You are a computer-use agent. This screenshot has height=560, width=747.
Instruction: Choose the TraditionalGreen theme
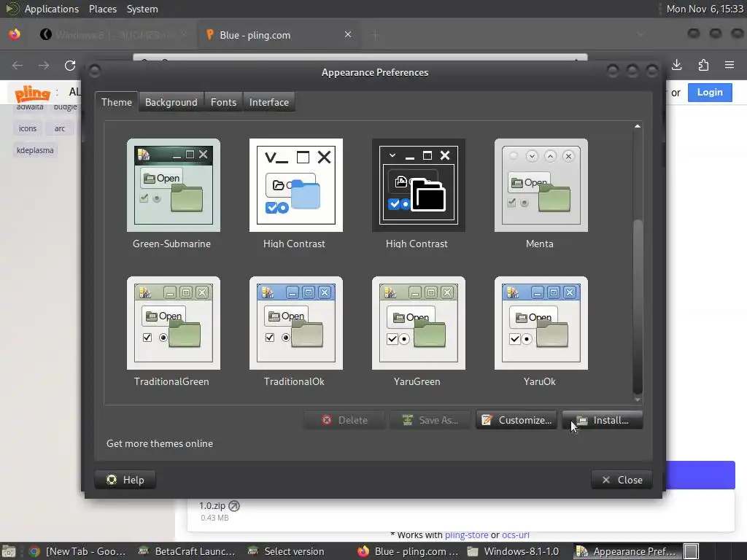174,323
